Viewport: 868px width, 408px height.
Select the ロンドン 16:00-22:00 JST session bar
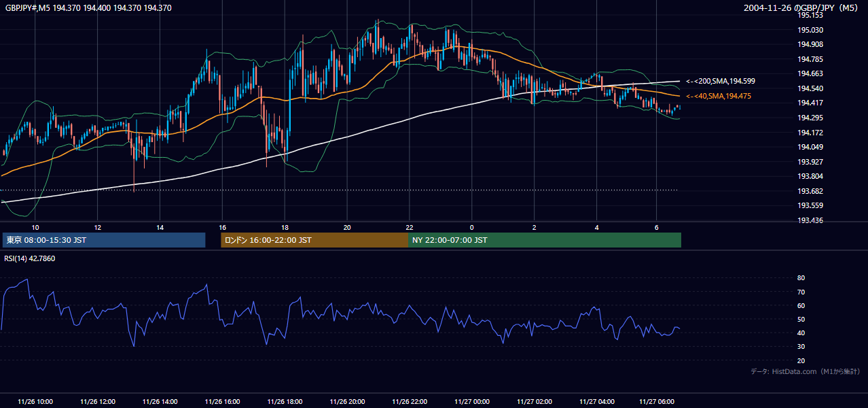pyautogui.click(x=315, y=240)
